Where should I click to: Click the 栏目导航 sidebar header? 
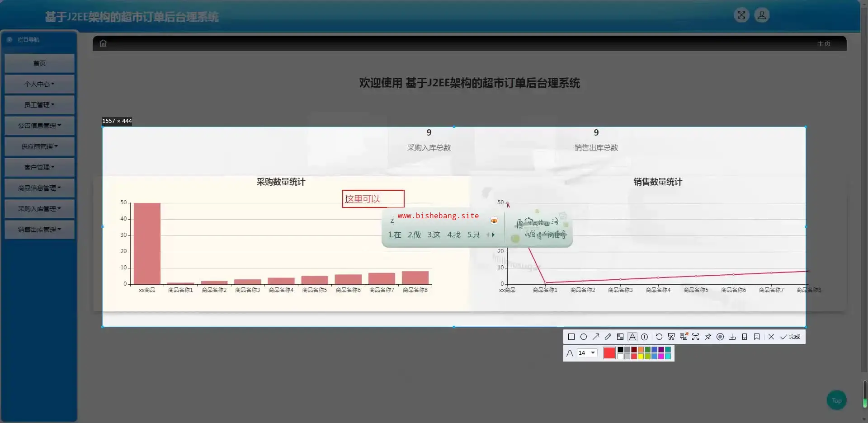(28, 40)
